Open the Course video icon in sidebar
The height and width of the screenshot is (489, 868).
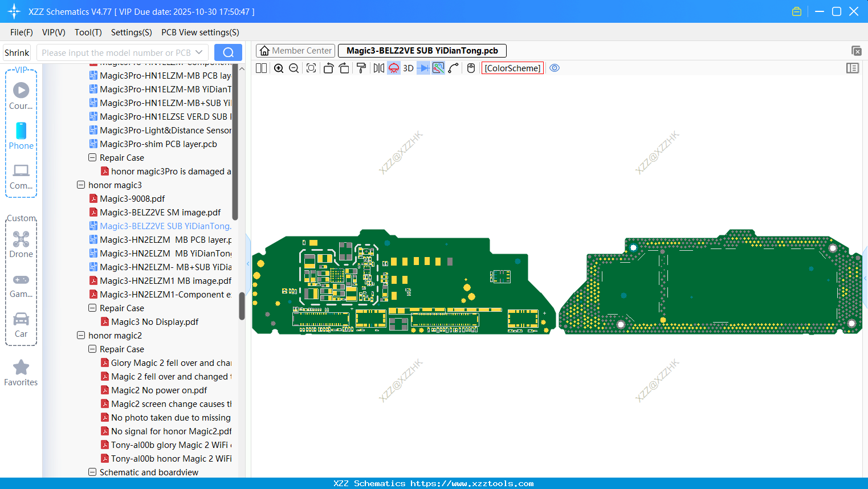(21, 96)
